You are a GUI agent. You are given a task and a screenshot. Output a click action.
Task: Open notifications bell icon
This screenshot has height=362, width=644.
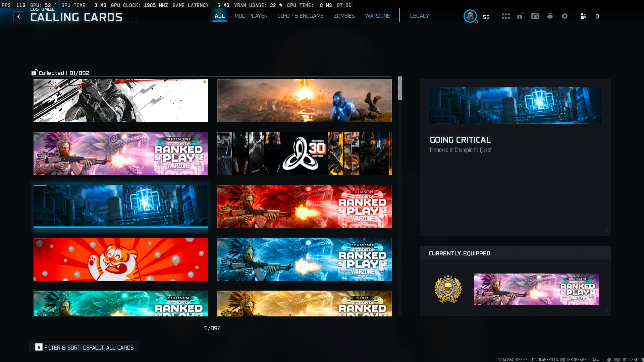(550, 16)
